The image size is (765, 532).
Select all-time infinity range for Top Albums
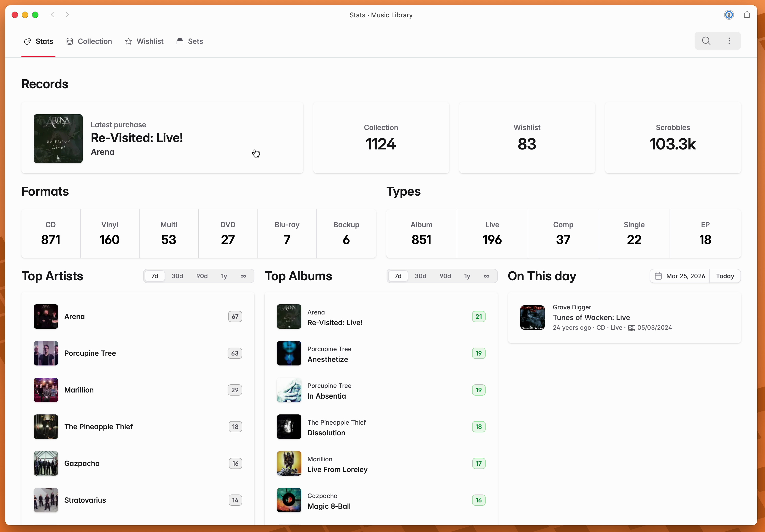coord(486,276)
